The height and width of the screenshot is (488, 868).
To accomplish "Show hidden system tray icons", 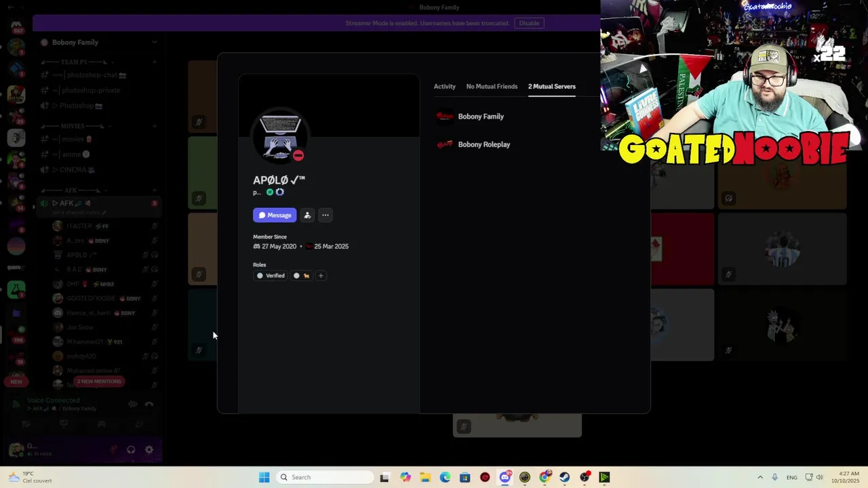I will pos(759,477).
